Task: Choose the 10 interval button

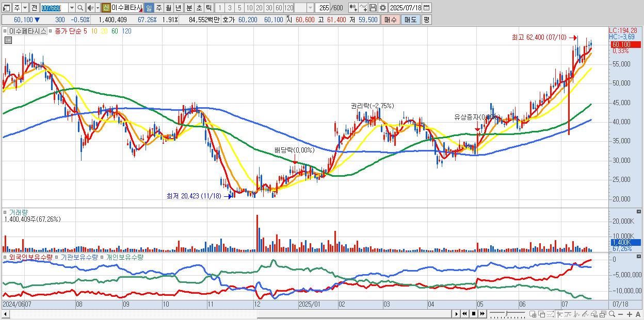Action: click(249, 8)
